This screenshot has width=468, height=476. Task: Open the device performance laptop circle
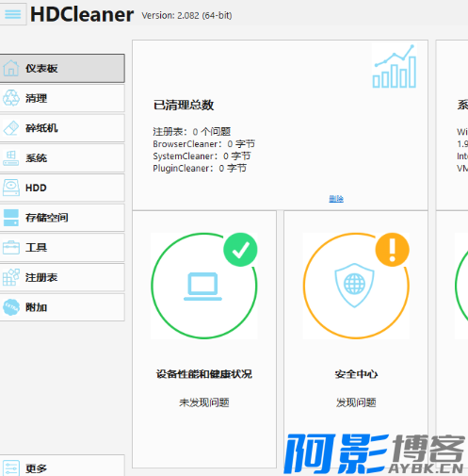click(204, 286)
